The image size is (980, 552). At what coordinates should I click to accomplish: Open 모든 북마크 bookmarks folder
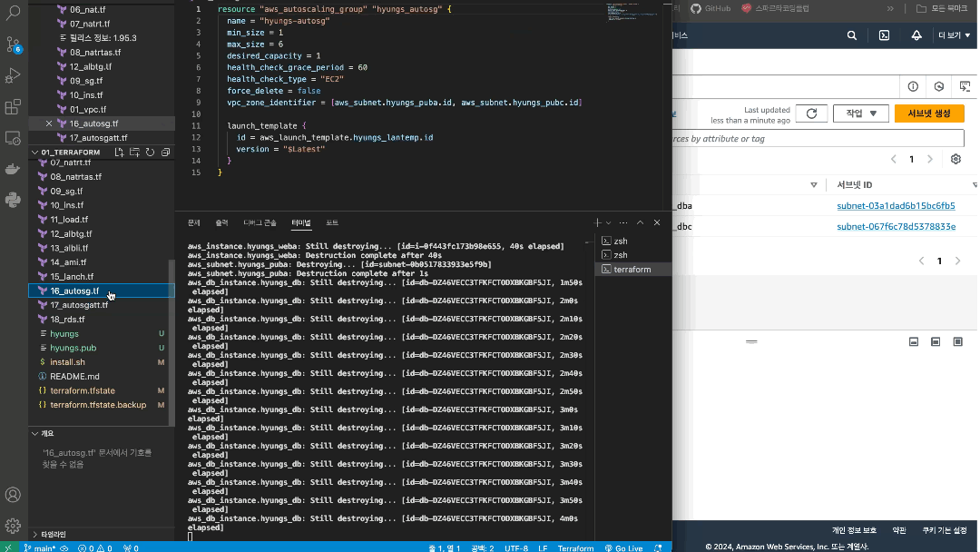[942, 9]
